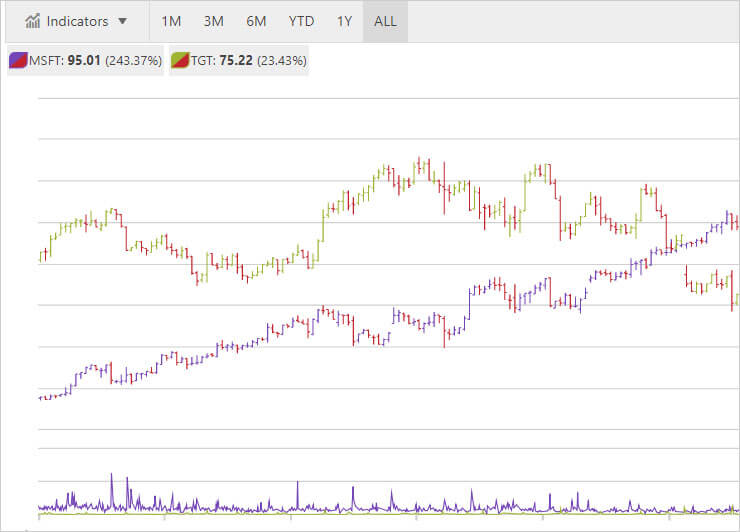The width and height of the screenshot is (740, 532).
Task: Toggle the TGT series legend label
Action: [x=203, y=60]
